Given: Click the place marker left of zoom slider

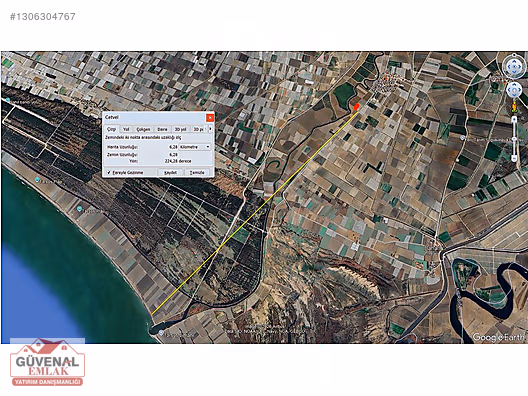Looking at the screenshot, I should pyautogui.click(x=462, y=138).
